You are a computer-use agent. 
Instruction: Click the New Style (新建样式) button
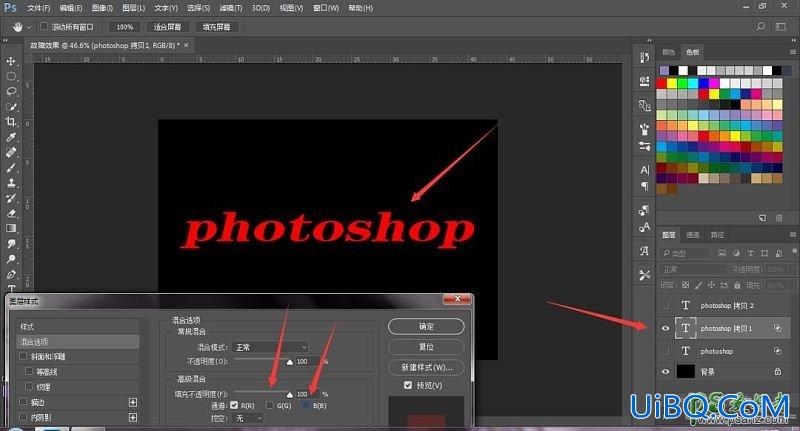(x=426, y=367)
